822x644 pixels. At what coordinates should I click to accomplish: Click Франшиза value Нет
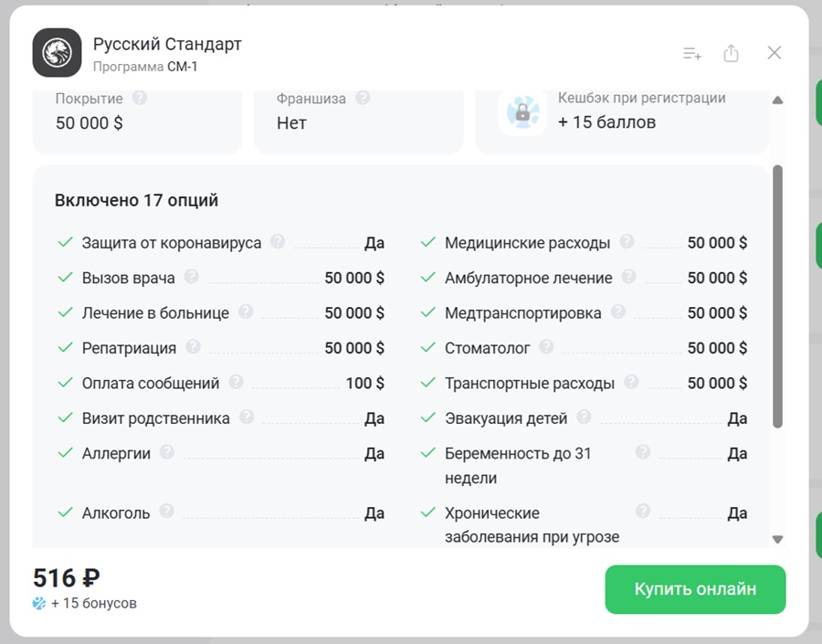[291, 123]
